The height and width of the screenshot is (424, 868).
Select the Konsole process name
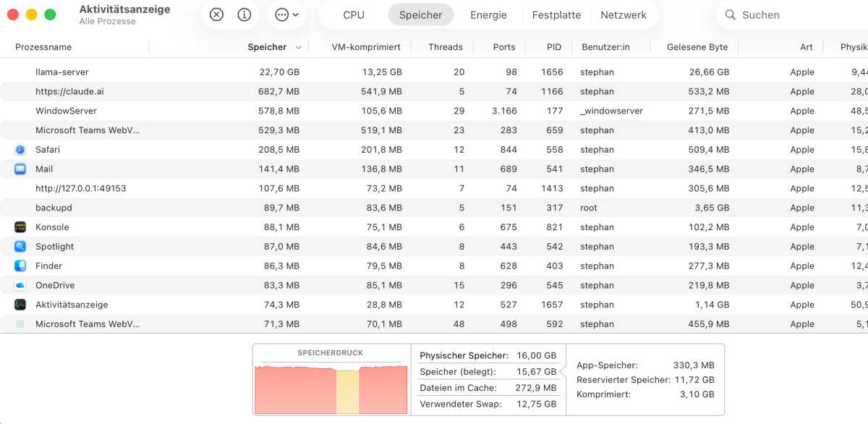52,227
